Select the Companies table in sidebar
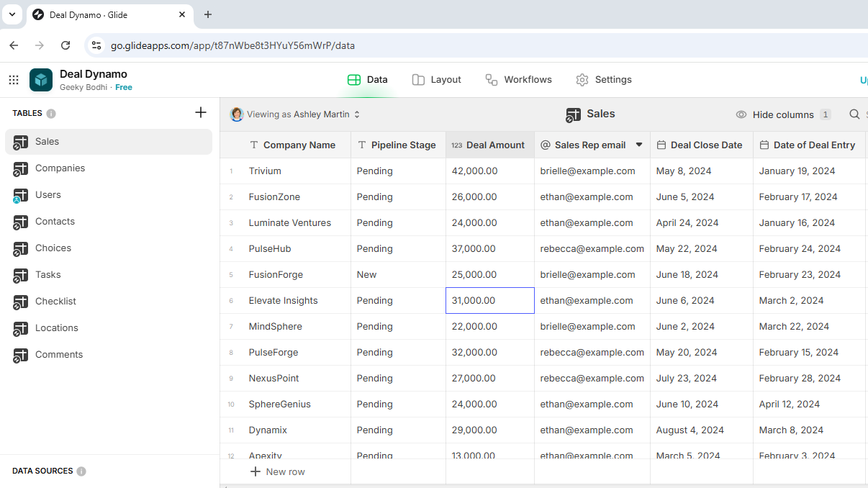The image size is (868, 488). (60, 168)
